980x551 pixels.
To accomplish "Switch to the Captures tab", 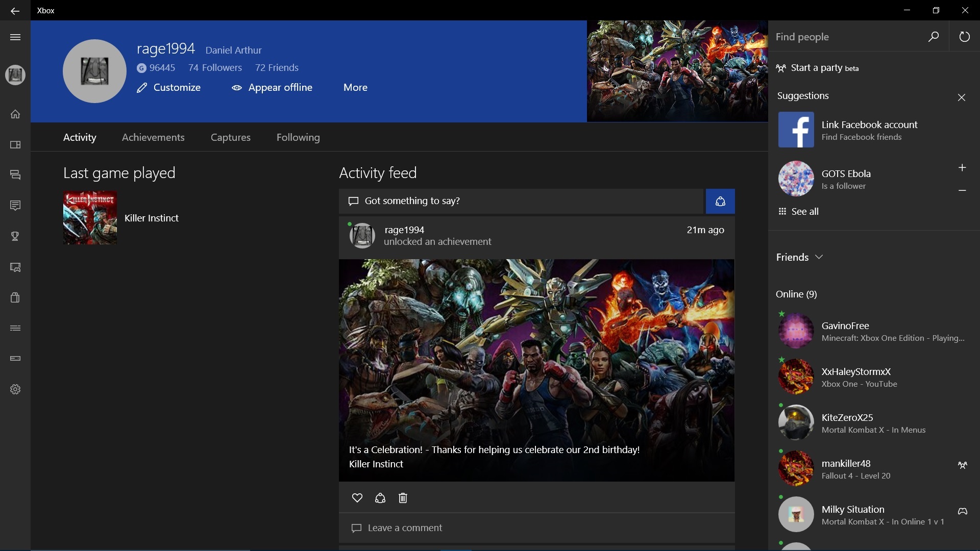I will (x=230, y=137).
